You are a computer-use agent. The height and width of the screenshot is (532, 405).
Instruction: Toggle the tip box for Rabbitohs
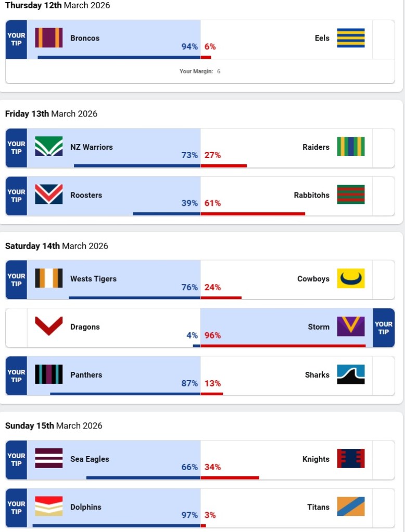(384, 196)
